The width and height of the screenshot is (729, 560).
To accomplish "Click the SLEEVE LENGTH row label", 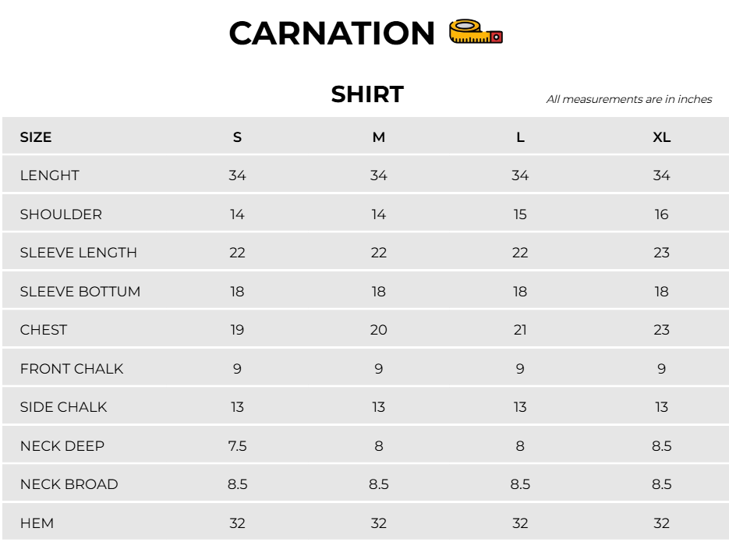I will tap(79, 253).
